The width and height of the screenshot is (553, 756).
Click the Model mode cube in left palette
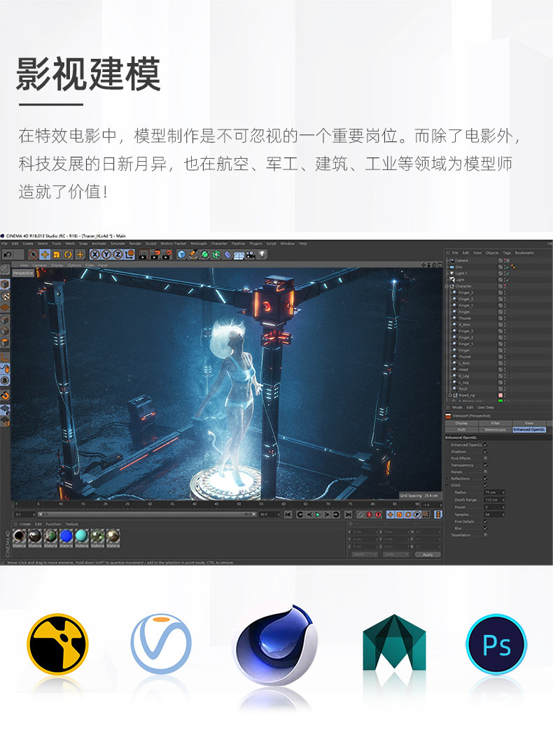point(5,284)
